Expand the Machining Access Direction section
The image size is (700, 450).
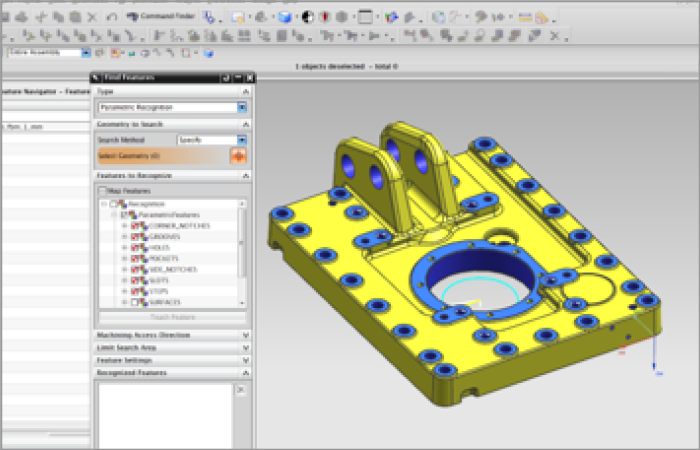click(x=246, y=335)
